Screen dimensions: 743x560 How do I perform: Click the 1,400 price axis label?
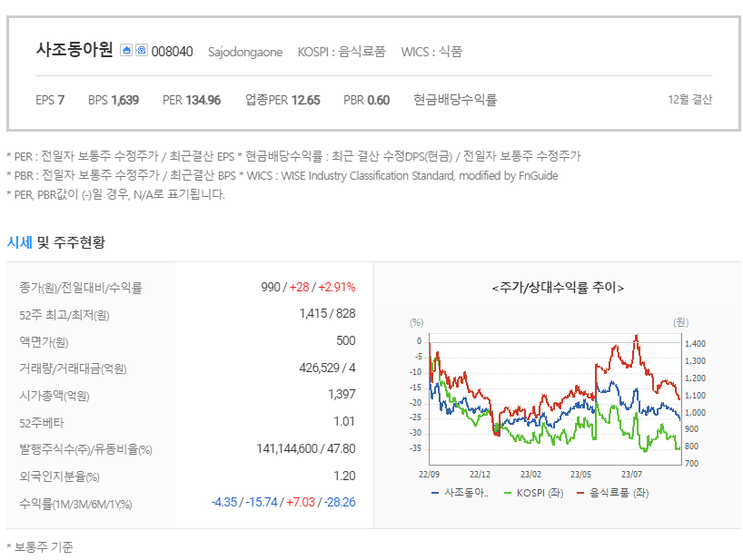[x=695, y=344]
